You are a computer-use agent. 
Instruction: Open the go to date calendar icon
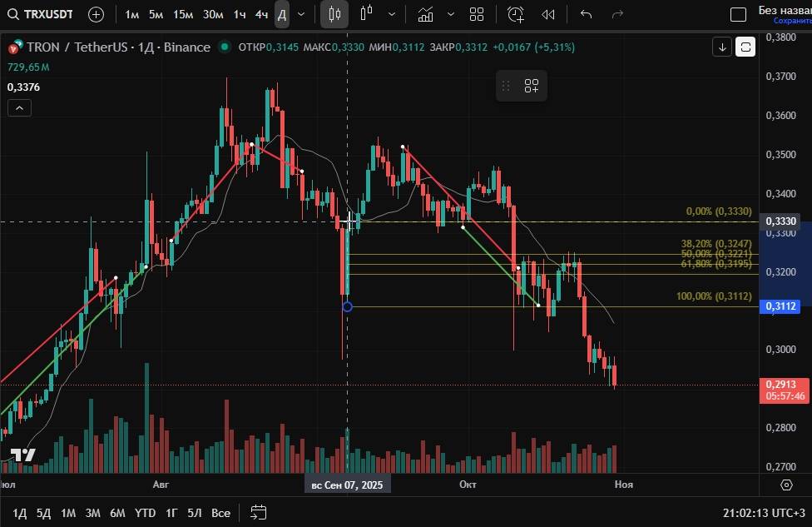pos(258,512)
